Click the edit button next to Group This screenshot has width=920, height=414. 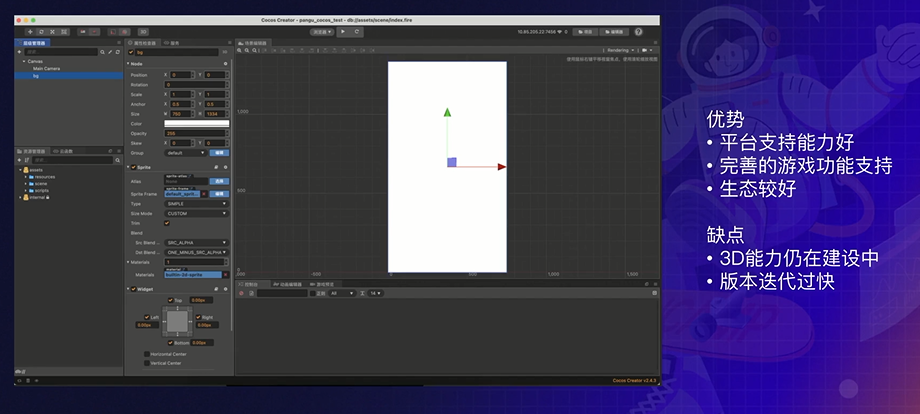(219, 152)
